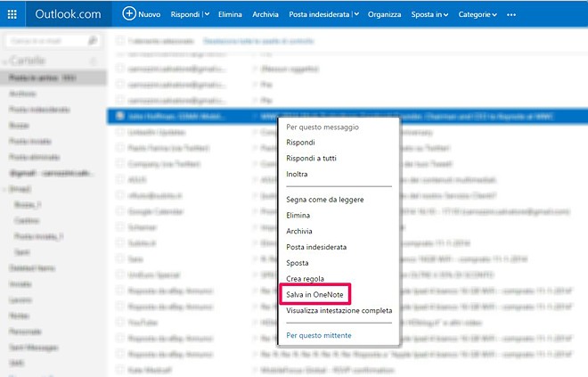Select Inoltra in the context menu
This screenshot has height=377, width=588.
[x=298, y=174]
